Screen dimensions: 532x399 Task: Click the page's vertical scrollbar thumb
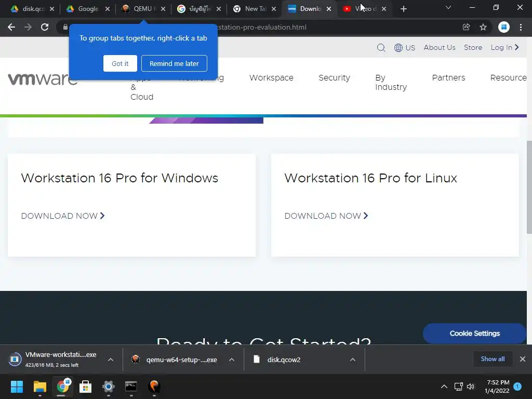click(x=529, y=187)
